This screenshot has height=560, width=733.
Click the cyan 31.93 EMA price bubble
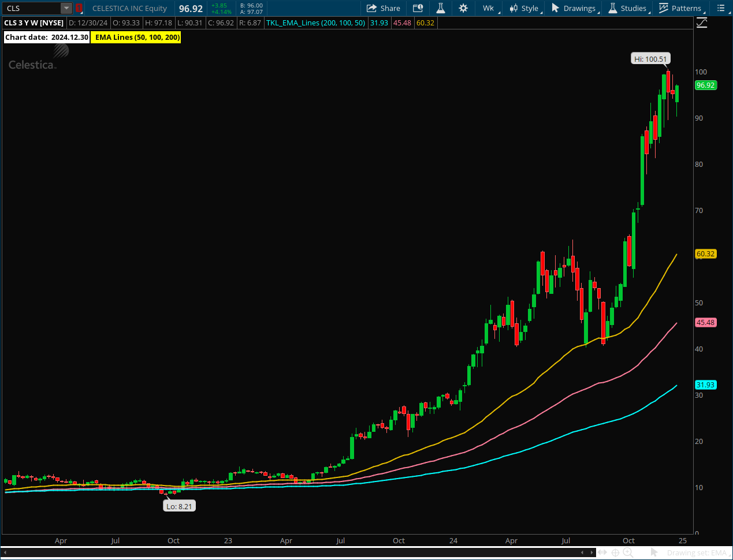(705, 385)
